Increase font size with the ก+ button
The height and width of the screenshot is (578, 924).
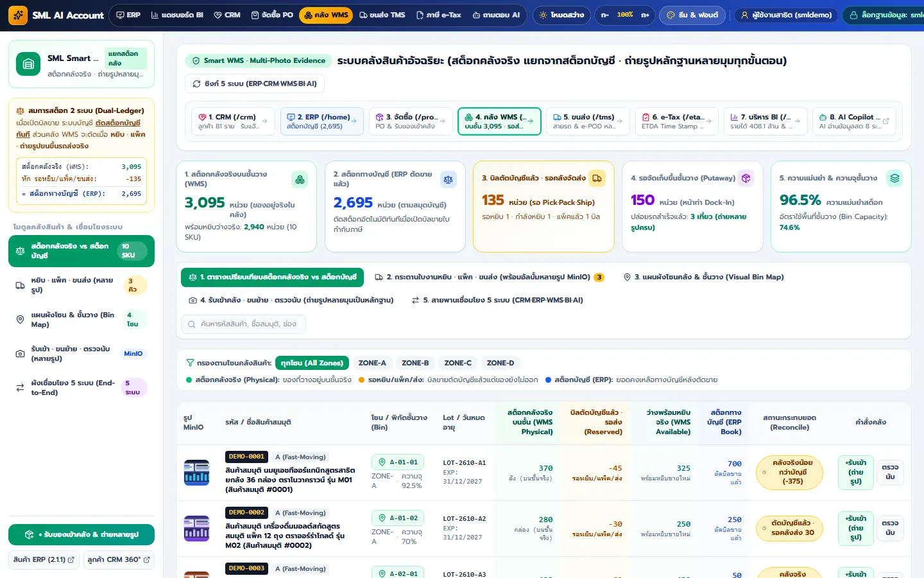(645, 15)
